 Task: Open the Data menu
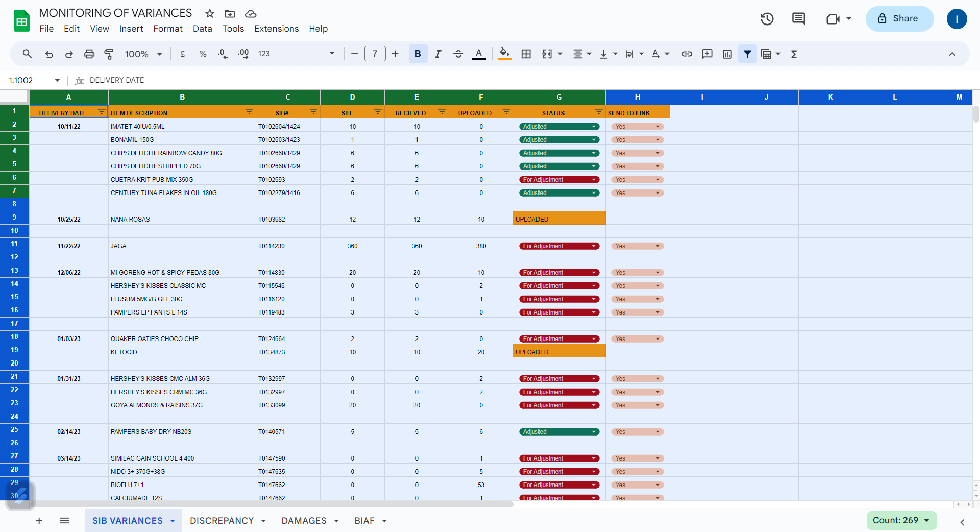tap(202, 29)
